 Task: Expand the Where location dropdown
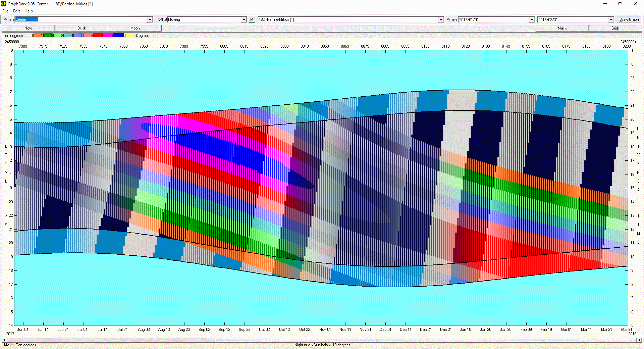point(150,20)
